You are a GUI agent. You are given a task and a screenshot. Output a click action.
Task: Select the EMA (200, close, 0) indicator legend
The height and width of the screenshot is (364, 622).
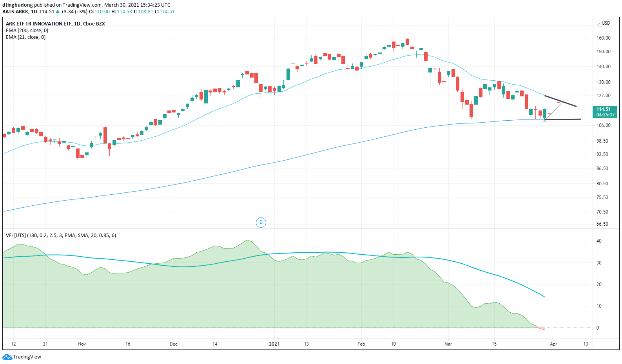[27, 31]
